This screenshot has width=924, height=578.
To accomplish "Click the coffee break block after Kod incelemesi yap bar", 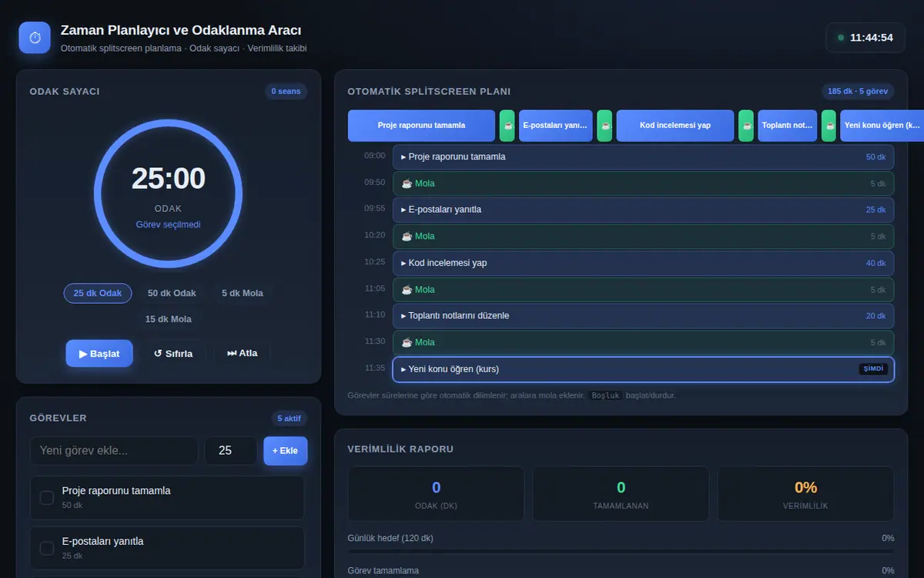I will point(746,126).
